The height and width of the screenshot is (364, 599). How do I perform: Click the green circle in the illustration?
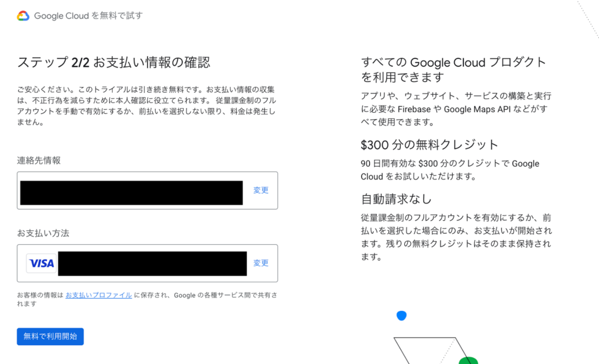pos(467,360)
